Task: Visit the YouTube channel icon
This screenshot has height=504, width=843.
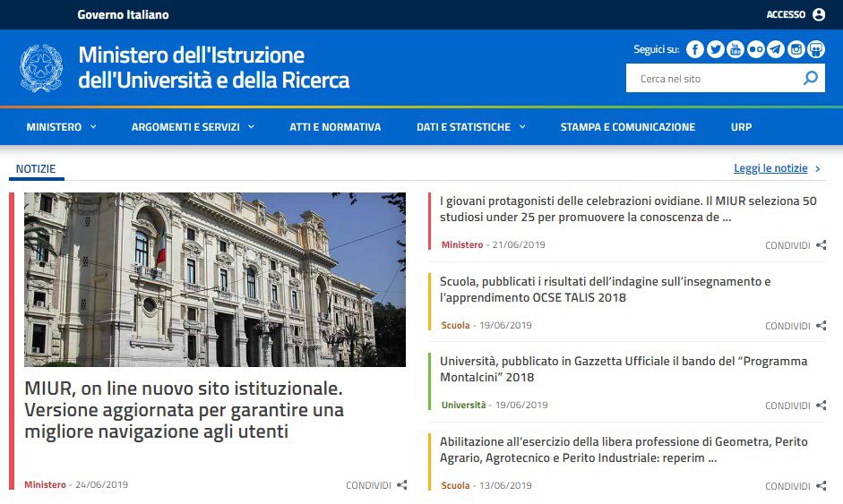Action: (735, 49)
